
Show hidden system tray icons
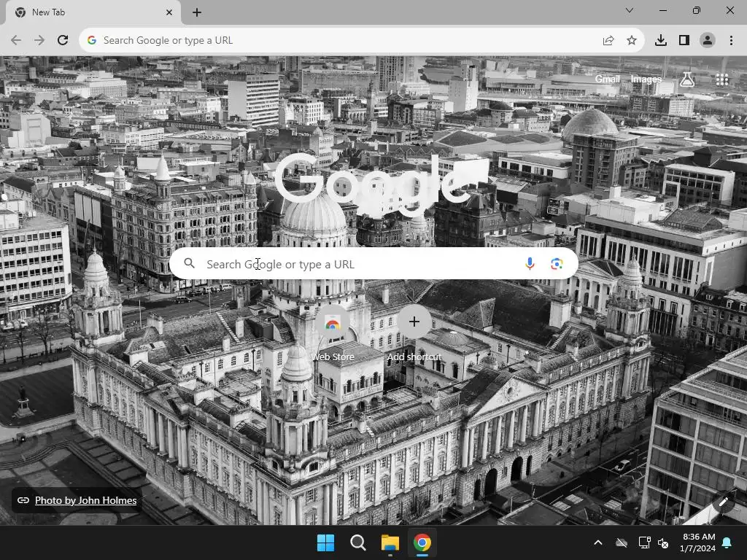point(598,542)
